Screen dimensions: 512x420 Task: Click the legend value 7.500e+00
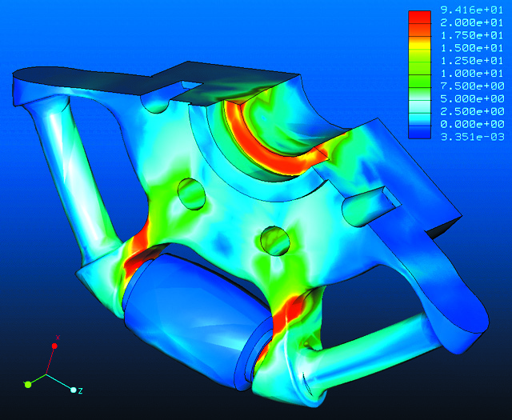click(x=472, y=86)
